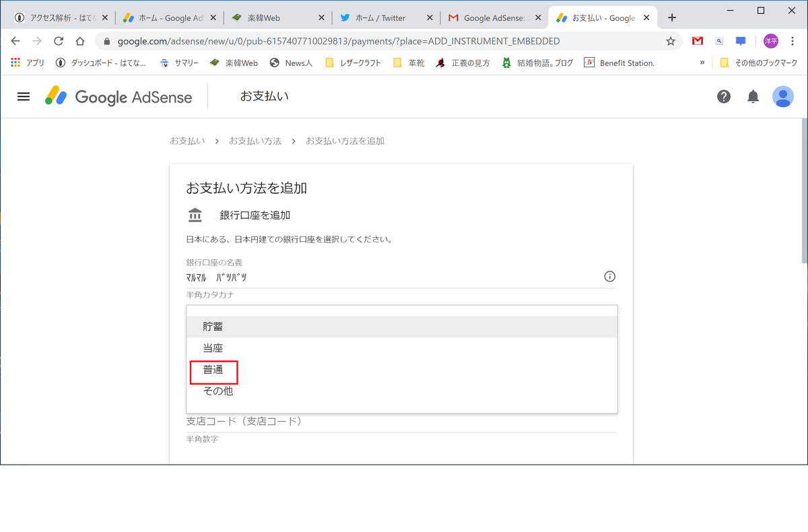Screen dimensions: 808x532
Task: Bookmark this page with the star
Action: [x=671, y=41]
